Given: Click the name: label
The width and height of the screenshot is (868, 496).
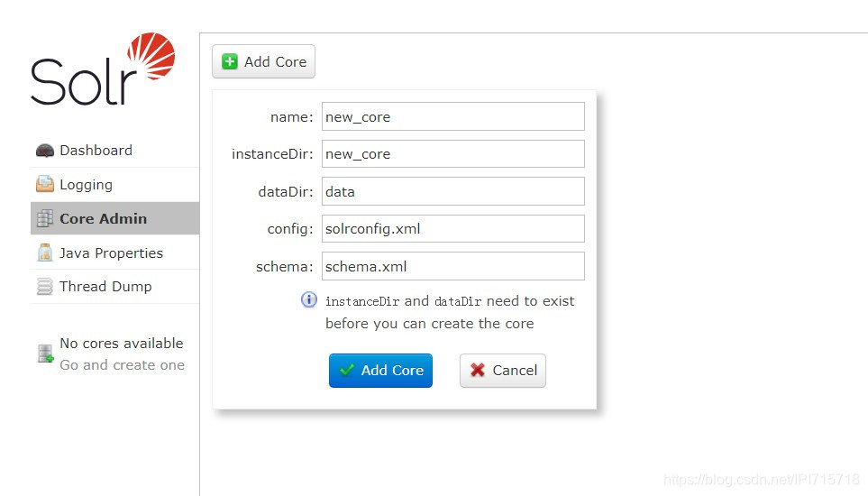Looking at the screenshot, I should click(292, 117).
